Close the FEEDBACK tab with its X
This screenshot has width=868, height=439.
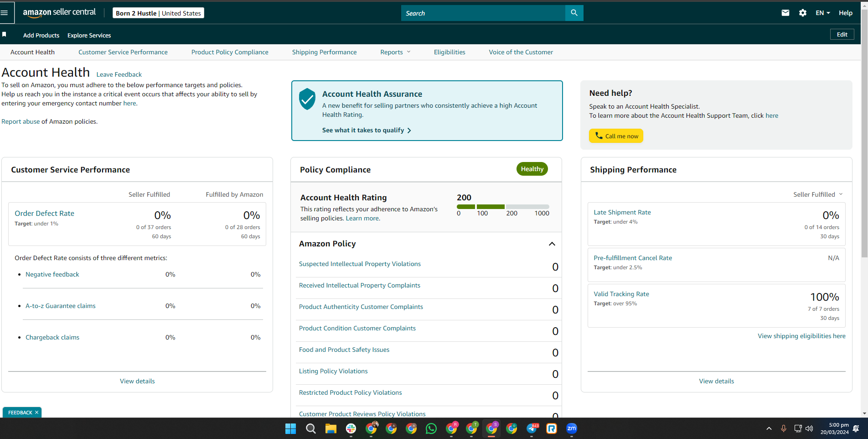point(37,413)
